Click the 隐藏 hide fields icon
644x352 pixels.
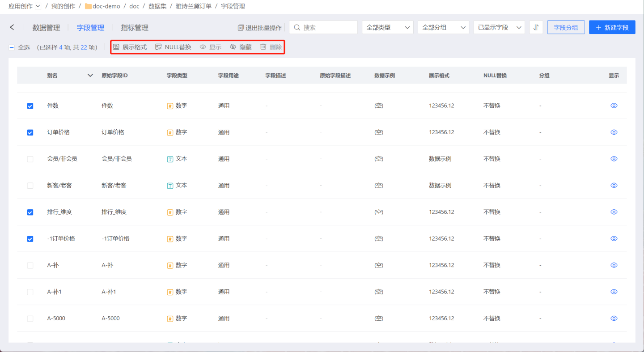(233, 47)
